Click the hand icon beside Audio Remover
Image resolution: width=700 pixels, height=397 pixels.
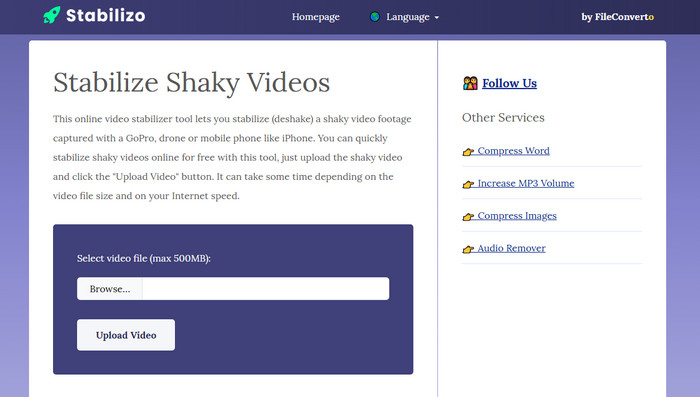point(468,249)
